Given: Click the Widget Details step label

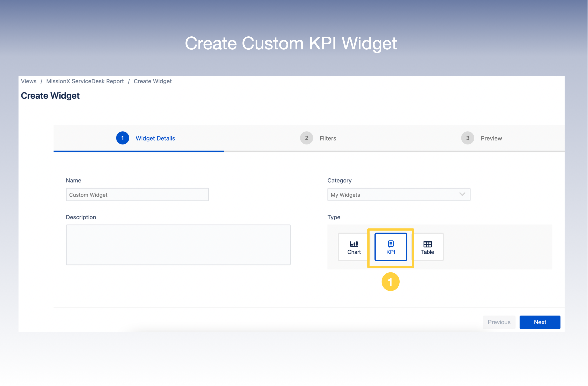Looking at the screenshot, I should 155,138.
